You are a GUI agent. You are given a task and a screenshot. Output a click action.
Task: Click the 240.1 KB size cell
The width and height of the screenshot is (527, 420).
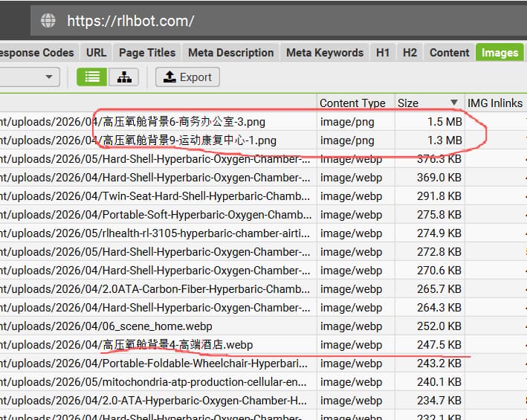[x=430, y=381]
